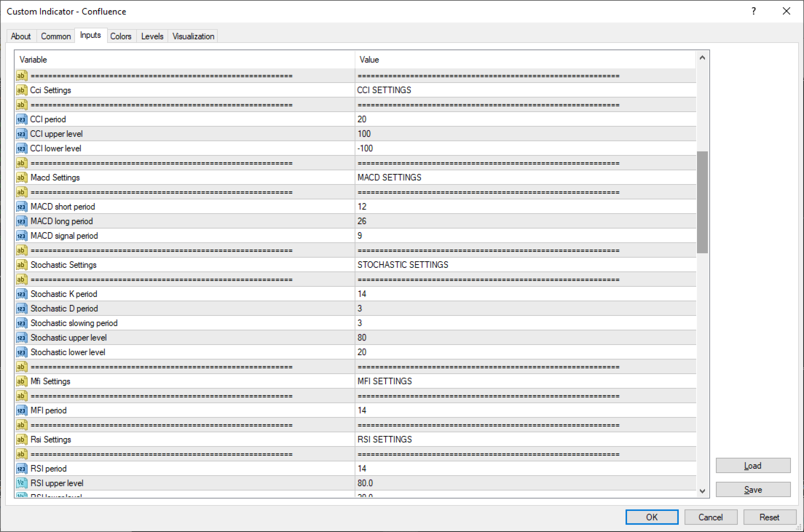The image size is (804, 532).
Task: Select the STOCHASTIC SETTINGS value cell
Action: (x=526, y=265)
